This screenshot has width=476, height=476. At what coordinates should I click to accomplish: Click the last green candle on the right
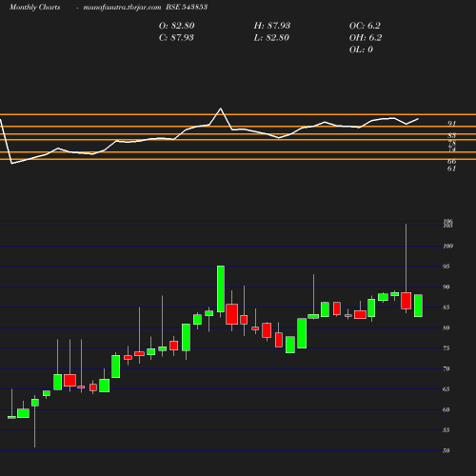tap(418, 306)
